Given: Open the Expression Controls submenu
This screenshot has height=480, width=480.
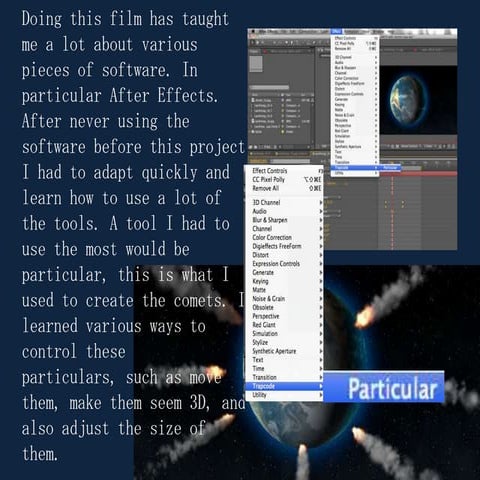Looking at the screenshot, I should point(284,263).
